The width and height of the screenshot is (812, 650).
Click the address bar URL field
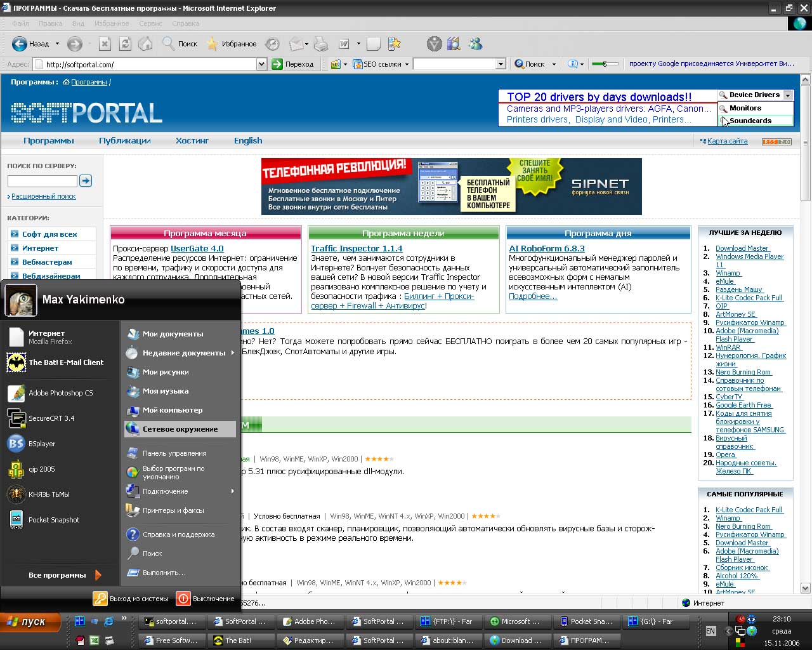(x=150, y=64)
